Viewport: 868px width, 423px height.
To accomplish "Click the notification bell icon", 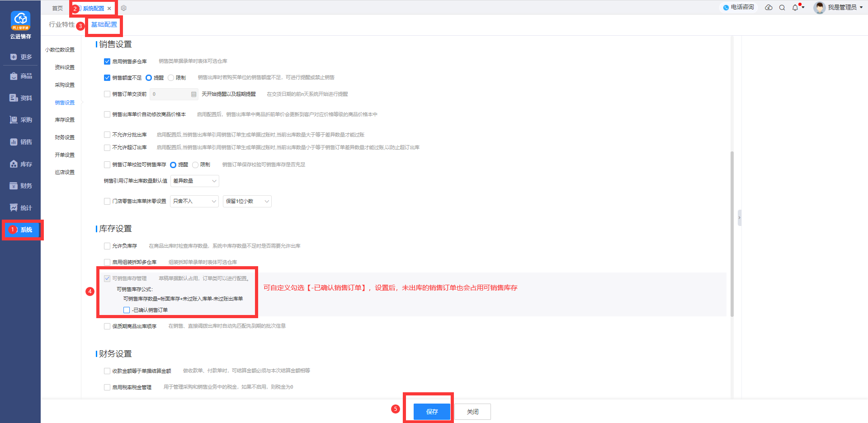I will click(x=795, y=8).
